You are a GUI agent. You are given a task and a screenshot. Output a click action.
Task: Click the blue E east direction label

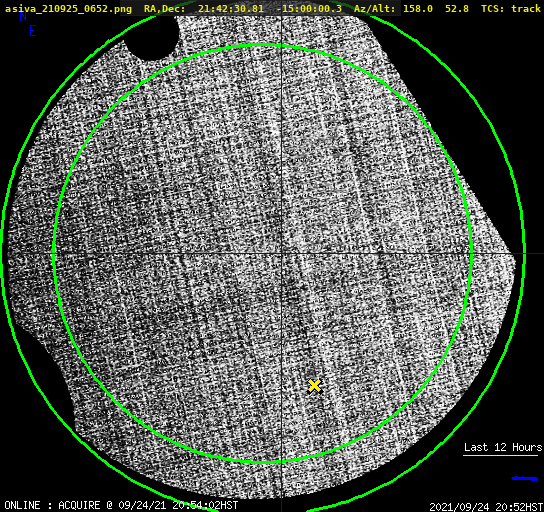pos(33,31)
